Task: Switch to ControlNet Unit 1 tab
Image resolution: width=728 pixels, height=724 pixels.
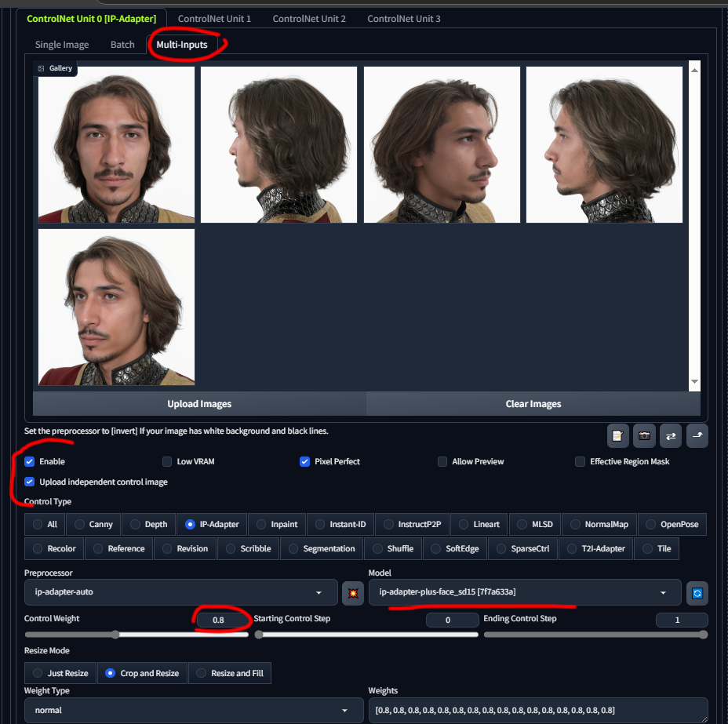Action: pyautogui.click(x=214, y=19)
